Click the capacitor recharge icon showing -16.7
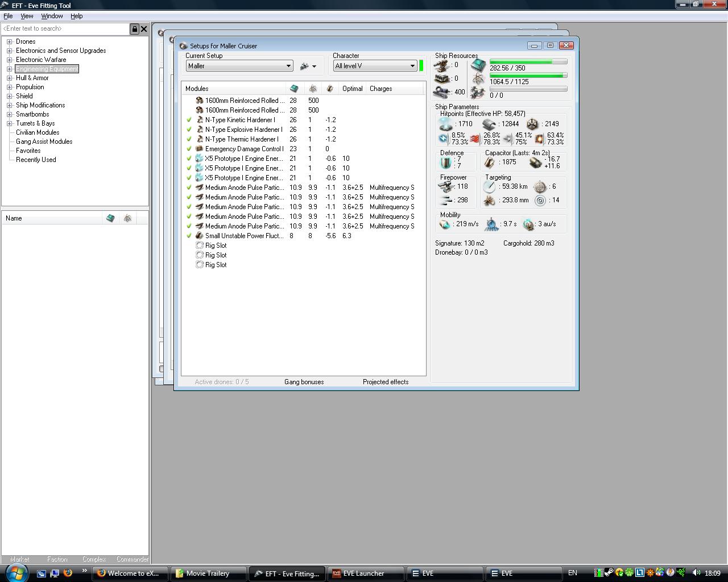Image resolution: width=728 pixels, height=582 pixels. click(x=535, y=163)
